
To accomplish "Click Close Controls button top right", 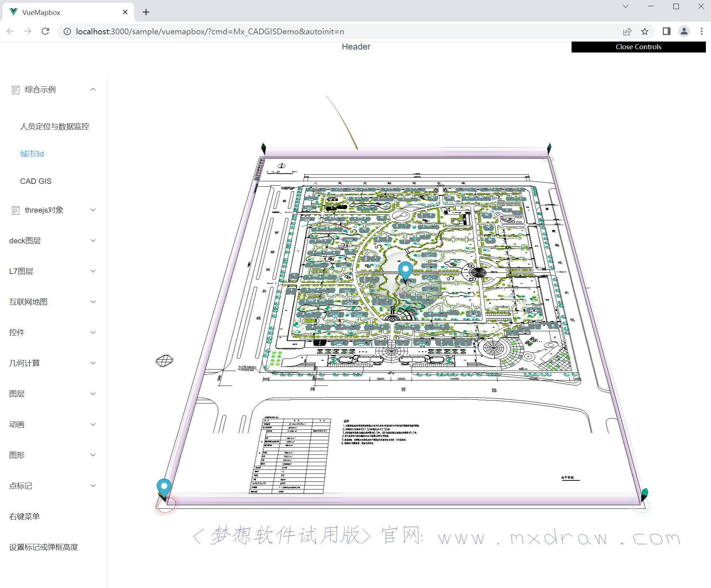I will (x=639, y=46).
